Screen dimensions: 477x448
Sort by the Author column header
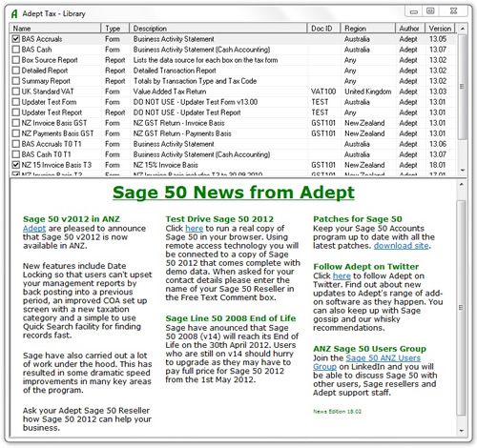[410, 29]
